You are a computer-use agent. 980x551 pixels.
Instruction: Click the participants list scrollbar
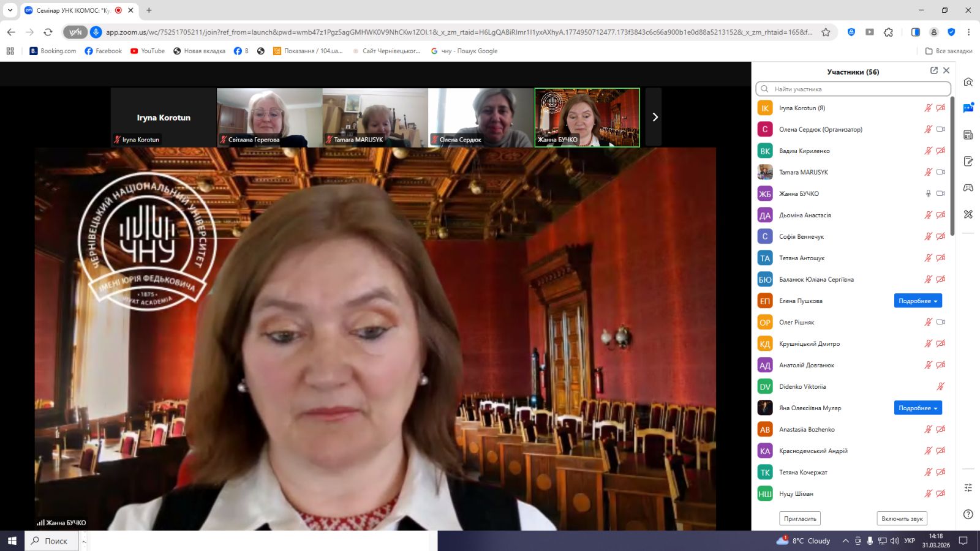coord(952,165)
